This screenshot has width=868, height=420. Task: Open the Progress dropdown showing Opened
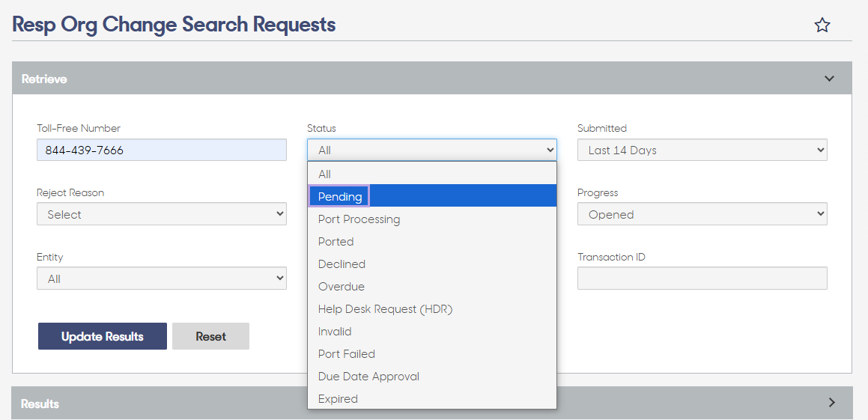coord(702,214)
